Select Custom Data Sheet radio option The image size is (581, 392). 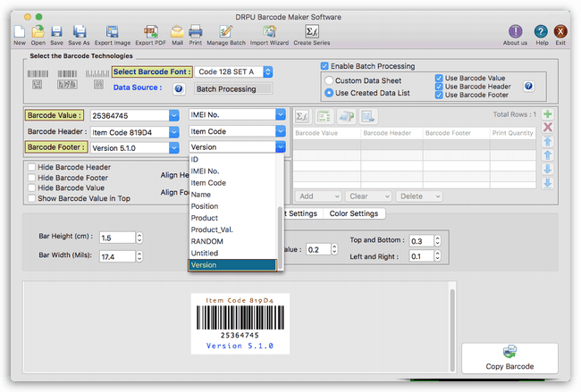pos(329,80)
